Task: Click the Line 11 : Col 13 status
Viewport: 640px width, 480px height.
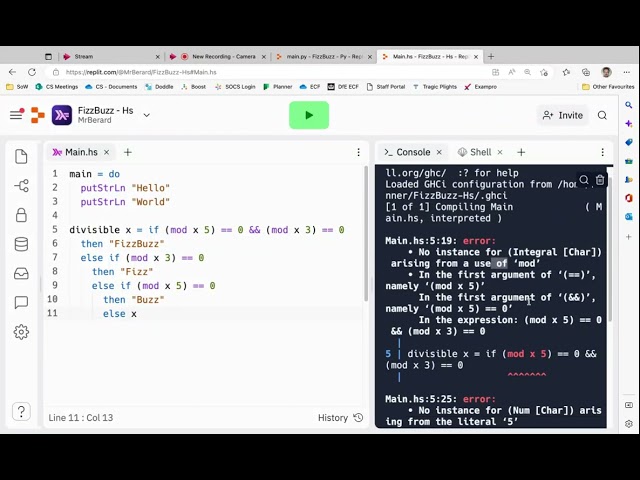Action: [x=81, y=418]
